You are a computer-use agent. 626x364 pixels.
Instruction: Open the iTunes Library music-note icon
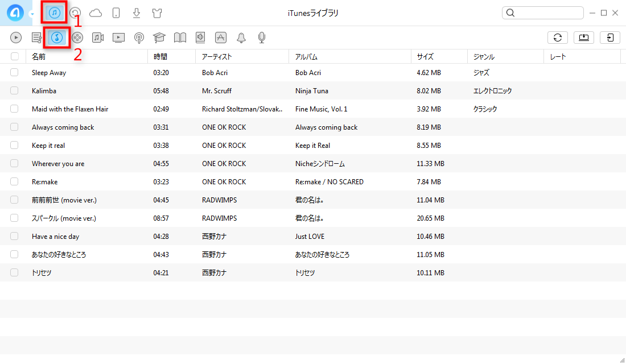(x=54, y=13)
